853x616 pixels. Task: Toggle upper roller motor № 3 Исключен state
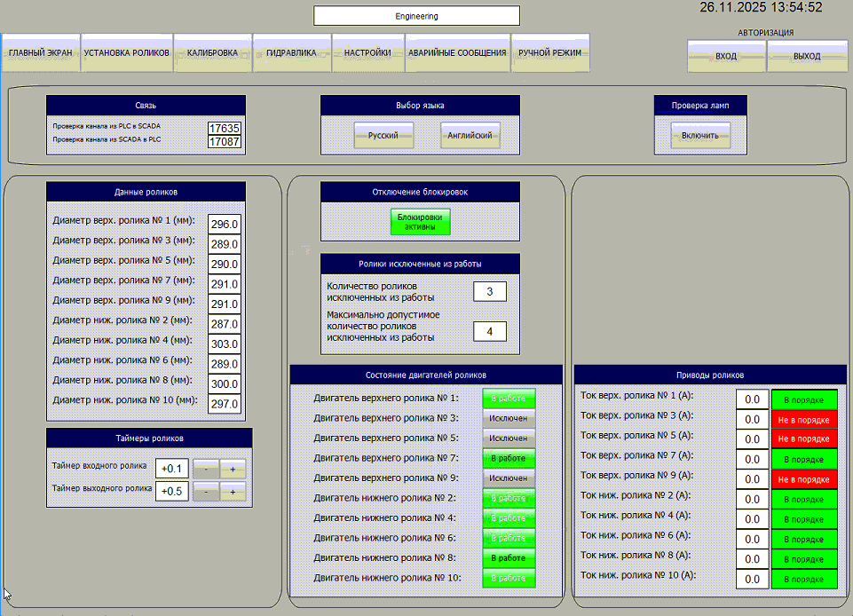coord(509,418)
